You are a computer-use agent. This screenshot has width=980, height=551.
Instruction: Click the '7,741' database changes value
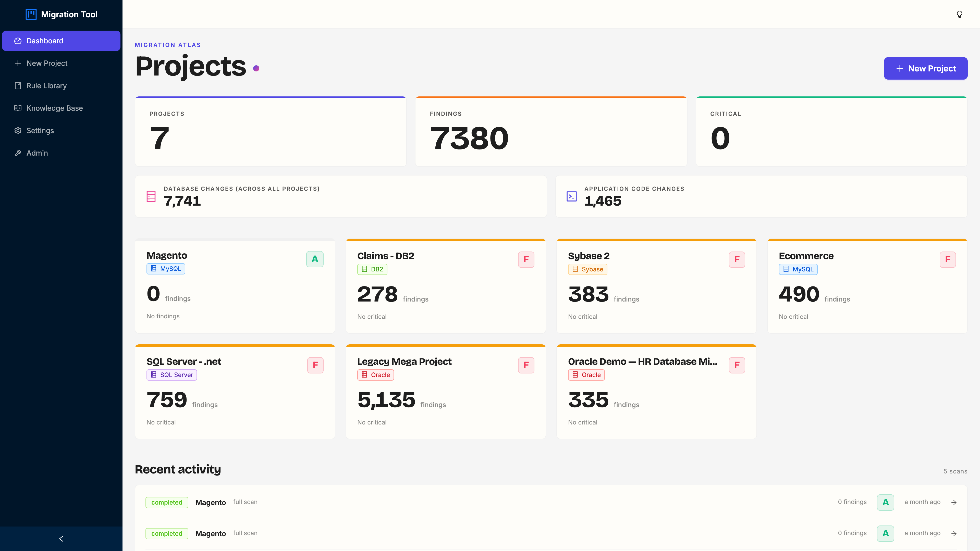[182, 201]
